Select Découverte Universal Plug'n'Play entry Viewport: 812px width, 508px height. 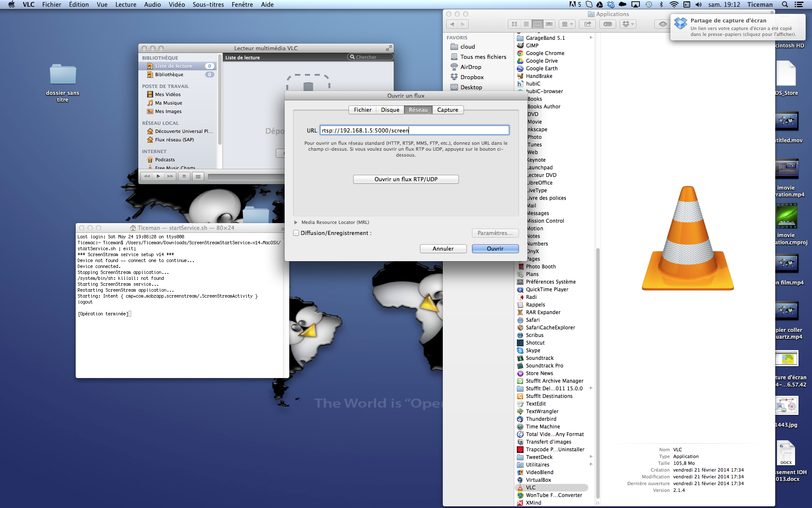179,131
